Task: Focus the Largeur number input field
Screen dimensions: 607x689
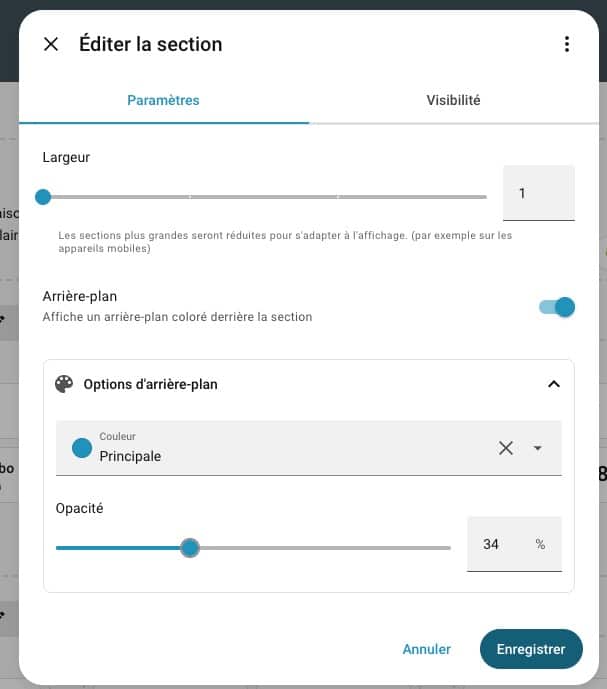Action: 538,193
